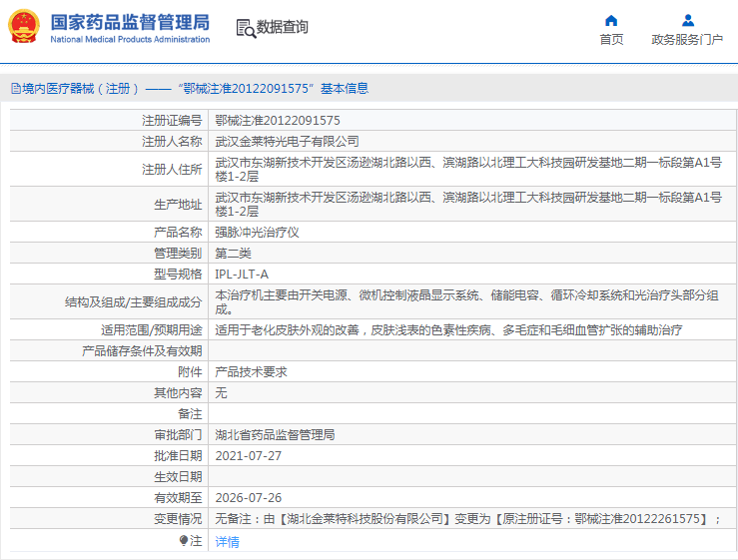Select approval date 2021-07-27
The width and height of the screenshot is (738, 560).
248,455
